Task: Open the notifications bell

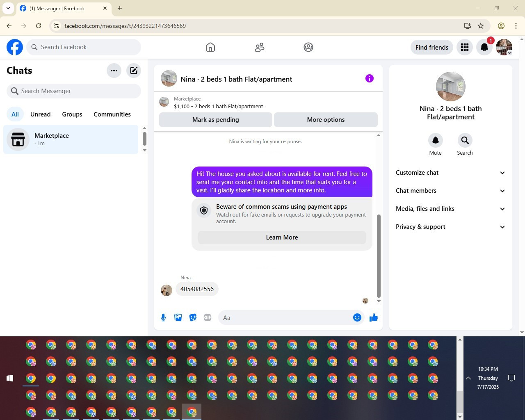Action: pos(484,47)
